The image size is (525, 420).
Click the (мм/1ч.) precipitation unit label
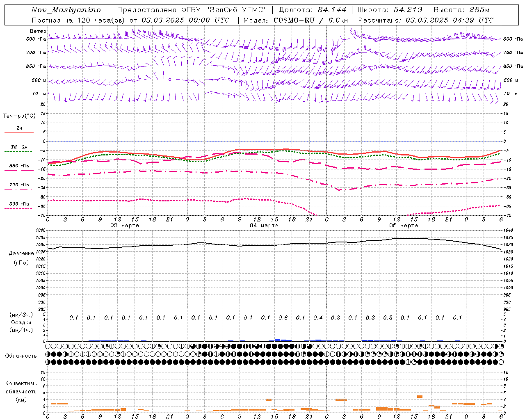click(x=21, y=330)
